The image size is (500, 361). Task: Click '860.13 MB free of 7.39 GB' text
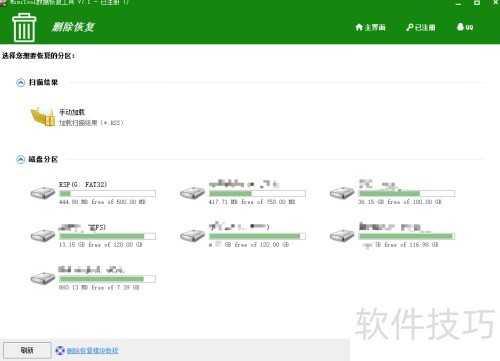click(99, 287)
